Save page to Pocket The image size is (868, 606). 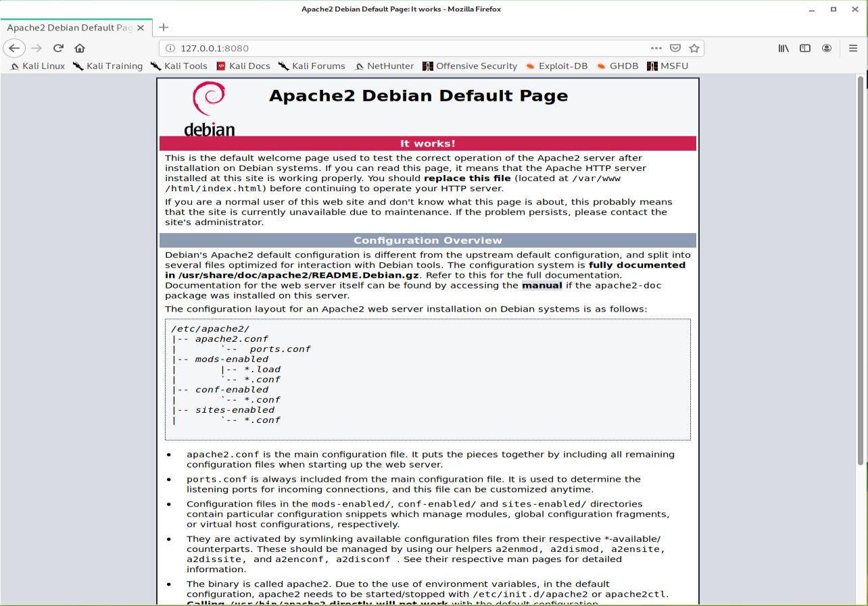[675, 48]
